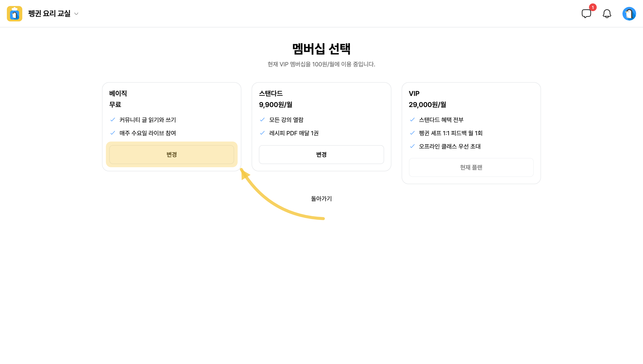Viewport: 643px width, 364px height.
Task: Change to the 베이직 plan
Action: [172, 155]
